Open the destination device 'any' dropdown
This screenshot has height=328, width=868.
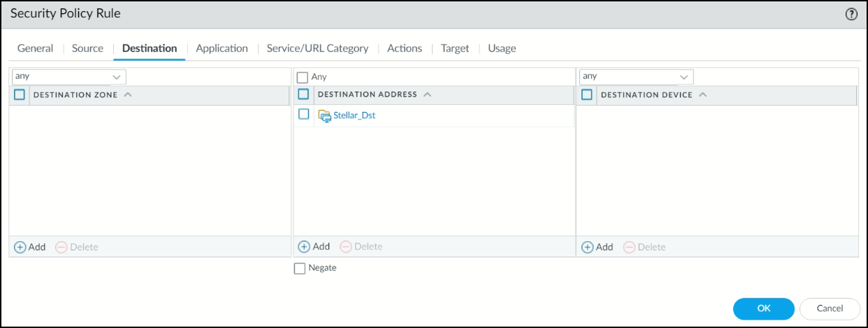pyautogui.click(x=683, y=76)
